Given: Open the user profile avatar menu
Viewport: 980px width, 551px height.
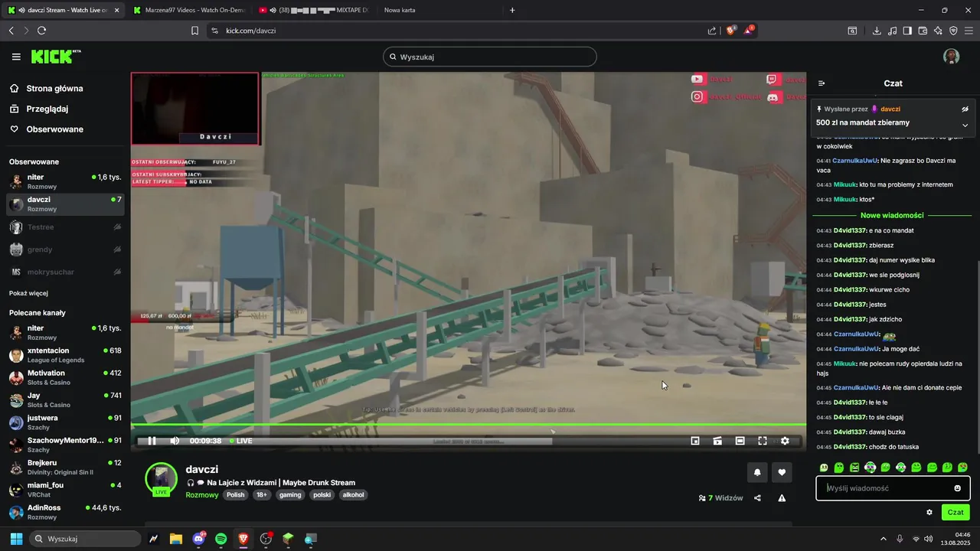Looking at the screenshot, I should click(952, 57).
